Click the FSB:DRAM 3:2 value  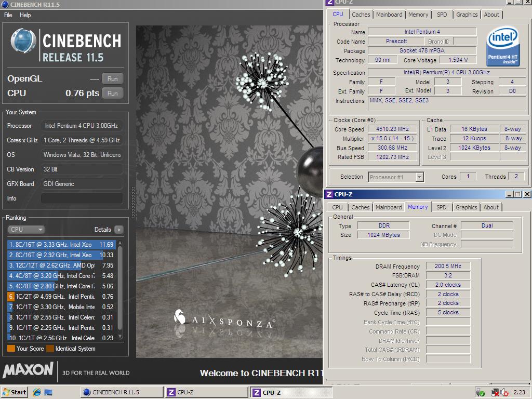(x=448, y=275)
